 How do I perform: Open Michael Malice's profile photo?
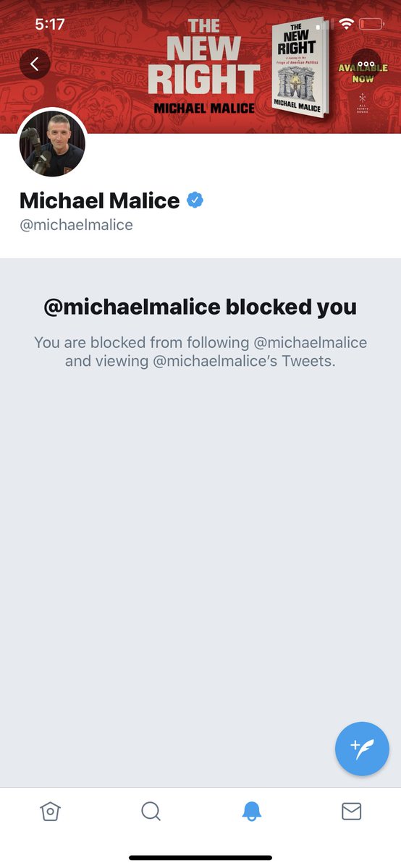click(x=52, y=143)
